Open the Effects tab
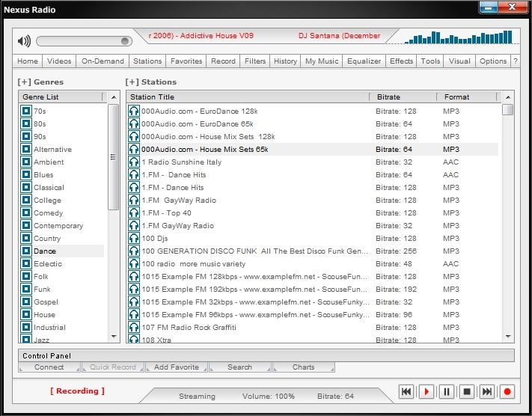This screenshot has height=416, width=532. (401, 61)
